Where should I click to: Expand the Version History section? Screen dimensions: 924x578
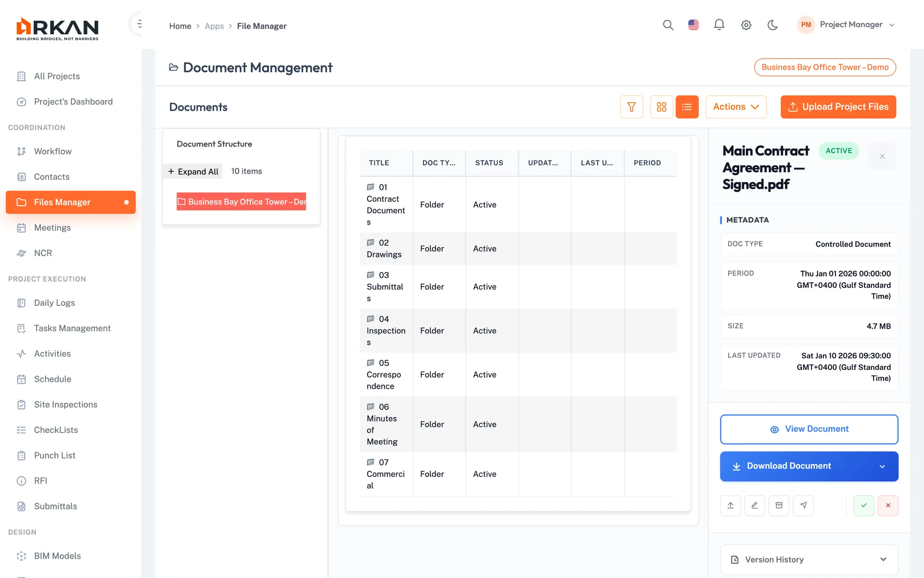(809, 560)
